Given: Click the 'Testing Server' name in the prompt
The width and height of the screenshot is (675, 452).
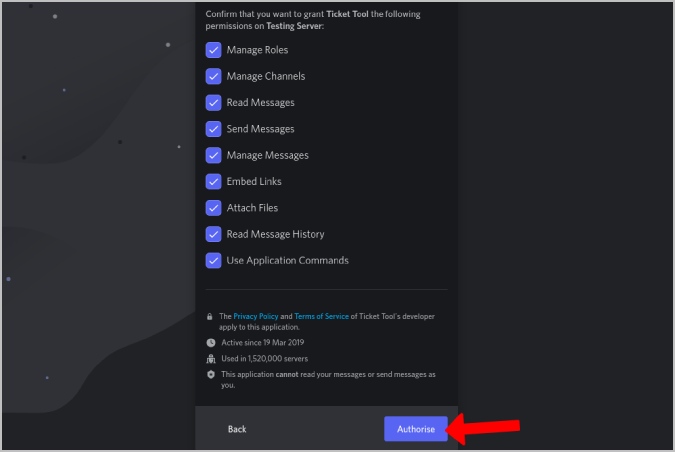Looking at the screenshot, I should pos(294,26).
